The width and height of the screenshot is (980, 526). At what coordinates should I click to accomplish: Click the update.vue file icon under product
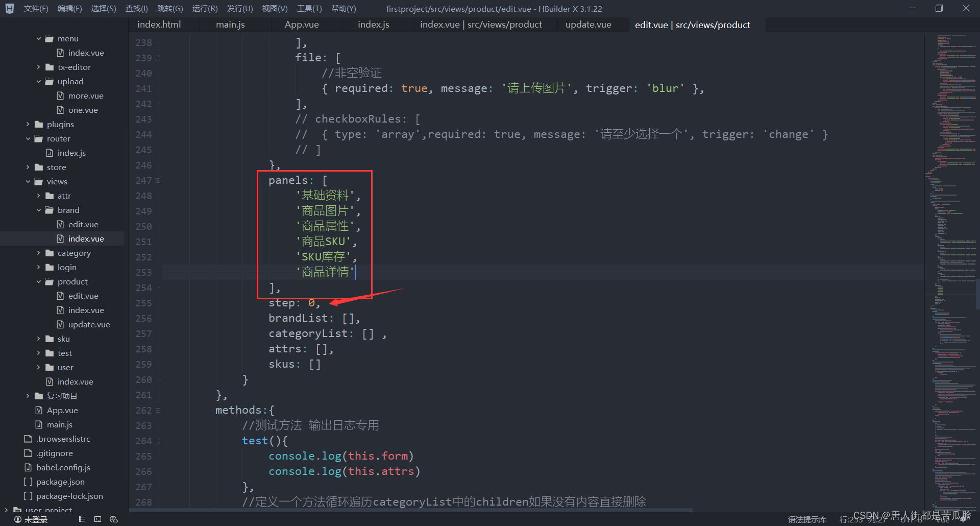tap(60, 324)
